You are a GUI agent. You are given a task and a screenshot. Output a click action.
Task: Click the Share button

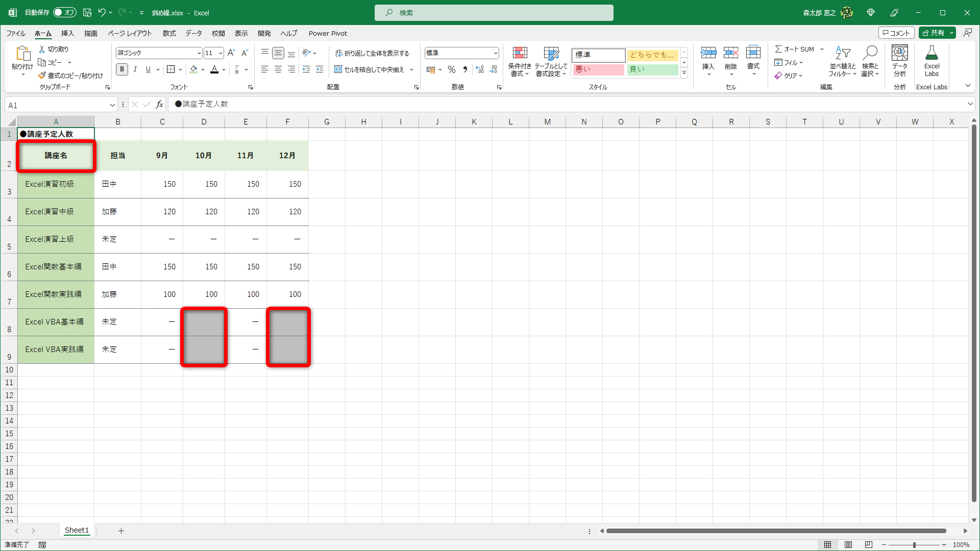[x=933, y=33]
